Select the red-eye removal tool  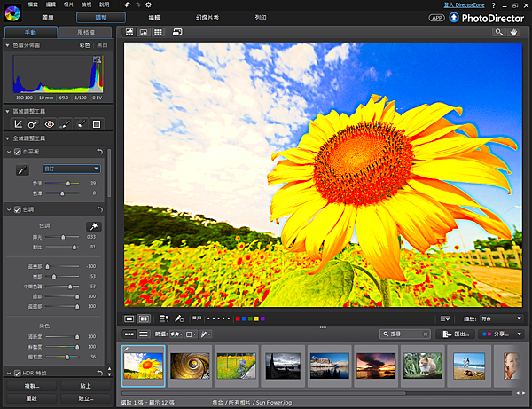[x=49, y=124]
